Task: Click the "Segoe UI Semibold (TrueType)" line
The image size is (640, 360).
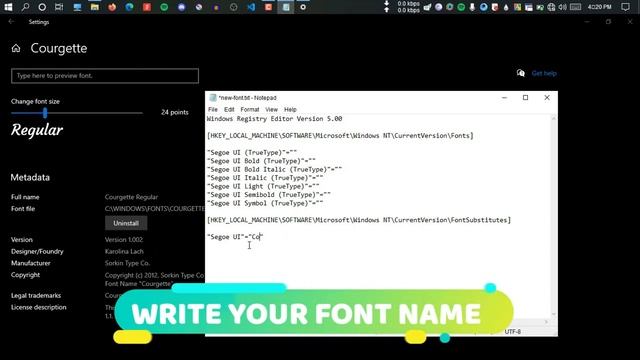Action: click(x=269, y=195)
